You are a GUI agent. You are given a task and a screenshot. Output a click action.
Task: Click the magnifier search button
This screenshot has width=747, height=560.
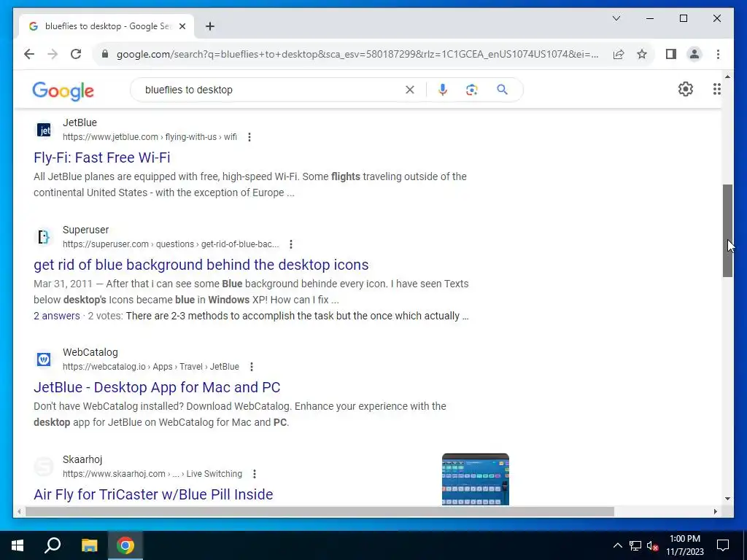click(502, 90)
